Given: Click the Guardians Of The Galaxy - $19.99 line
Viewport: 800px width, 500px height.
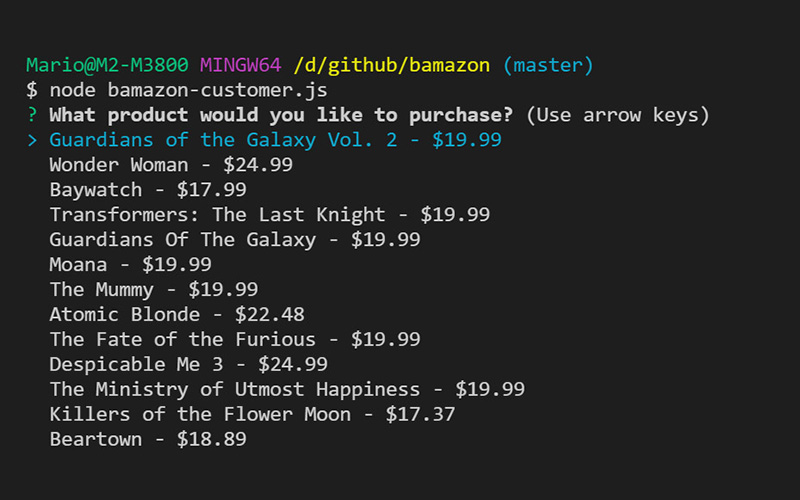Looking at the screenshot, I should click(234, 240).
